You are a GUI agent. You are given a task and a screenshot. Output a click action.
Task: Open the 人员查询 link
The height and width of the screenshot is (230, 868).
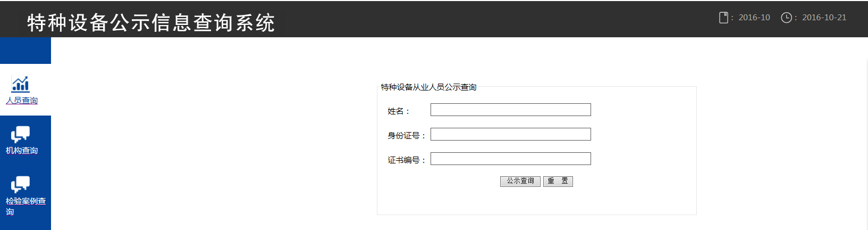tap(22, 101)
